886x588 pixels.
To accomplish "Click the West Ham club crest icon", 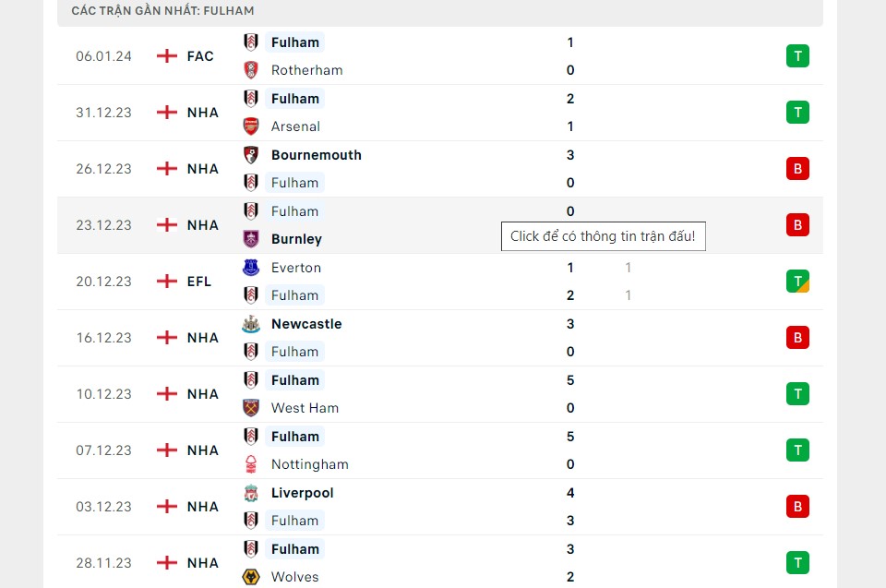I will coord(251,408).
